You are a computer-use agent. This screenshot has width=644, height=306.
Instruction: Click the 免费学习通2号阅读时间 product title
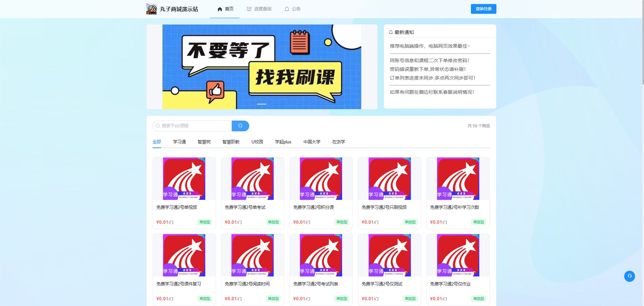point(247,284)
